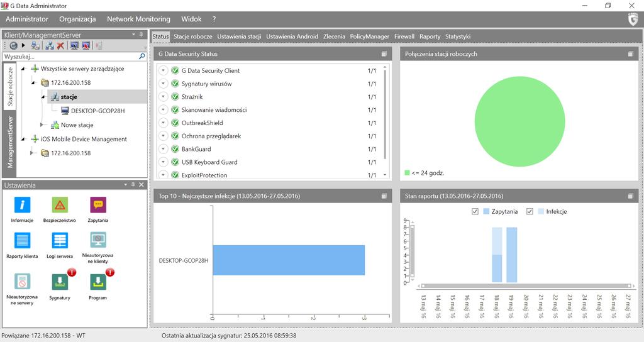Open the Network Monitoring menu

click(138, 19)
